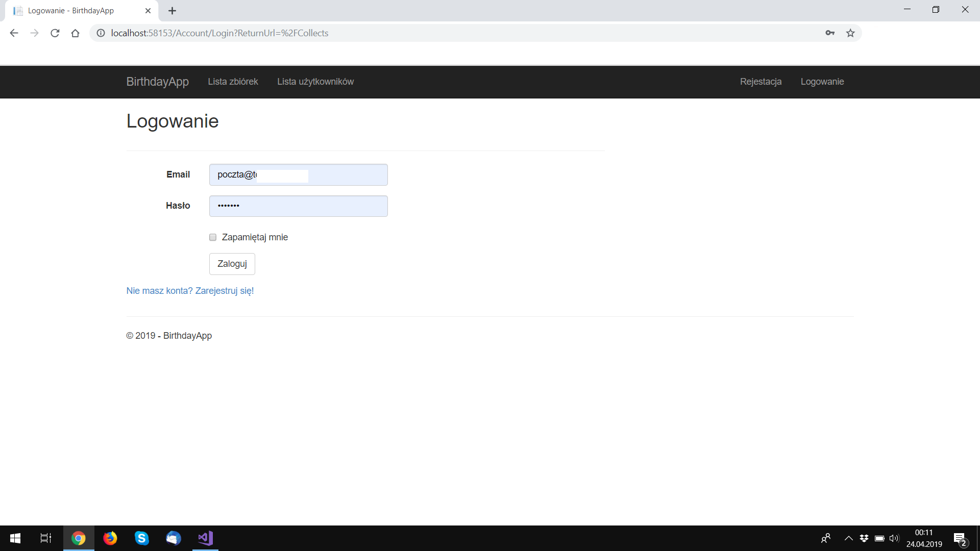Viewport: 980px width, 551px height.
Task: Open Skype from the taskbar
Action: coord(141,538)
